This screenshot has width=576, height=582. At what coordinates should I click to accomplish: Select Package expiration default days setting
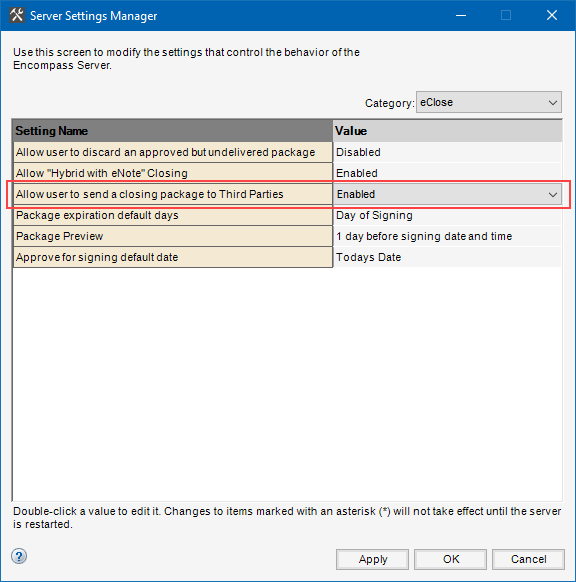[x=173, y=215]
